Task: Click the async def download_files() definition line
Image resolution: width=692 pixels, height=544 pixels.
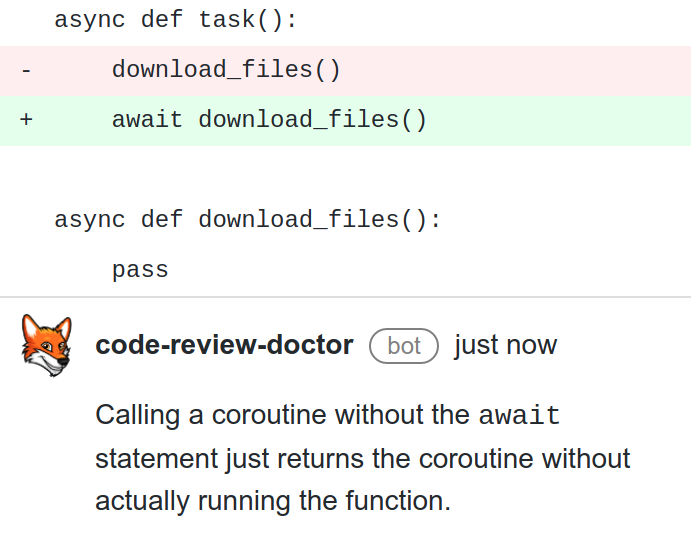Action: click(248, 220)
